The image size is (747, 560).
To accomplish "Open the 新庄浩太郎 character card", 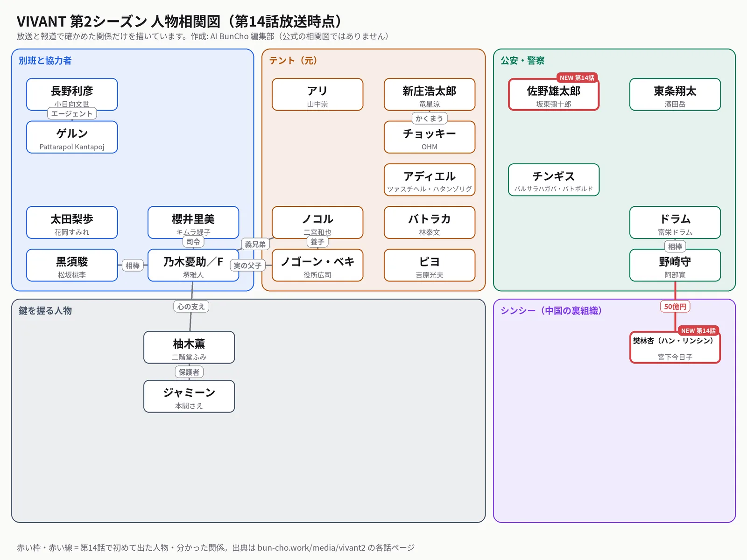I will (x=430, y=94).
